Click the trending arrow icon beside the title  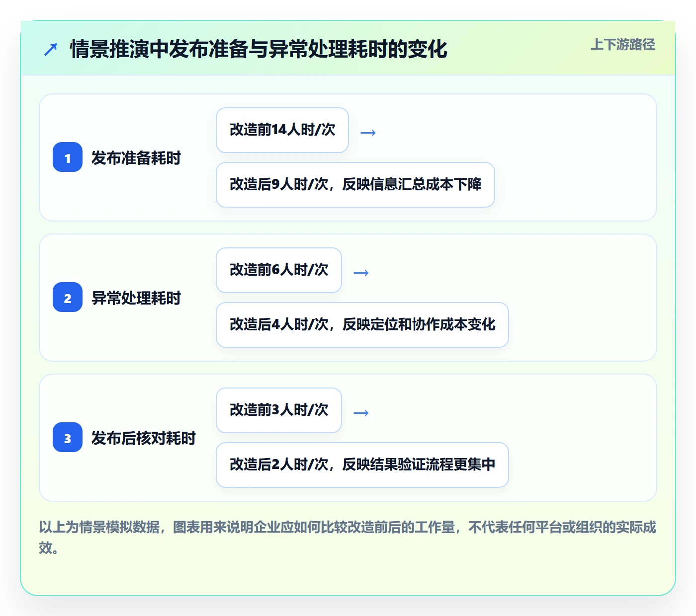[51, 49]
